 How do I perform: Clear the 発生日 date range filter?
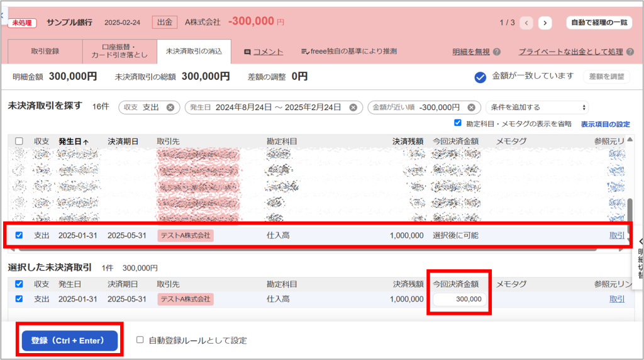coord(353,108)
